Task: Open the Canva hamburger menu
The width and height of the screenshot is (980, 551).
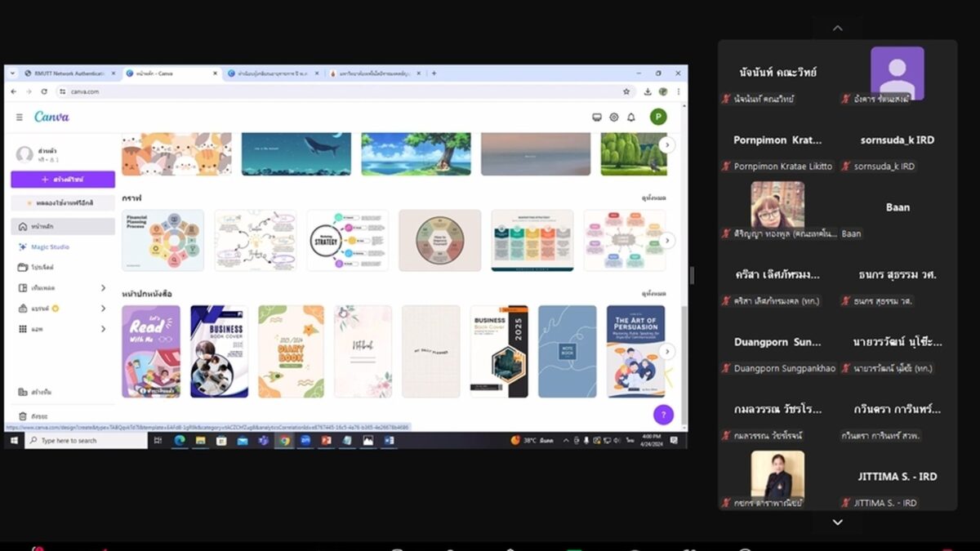Action: [20, 118]
